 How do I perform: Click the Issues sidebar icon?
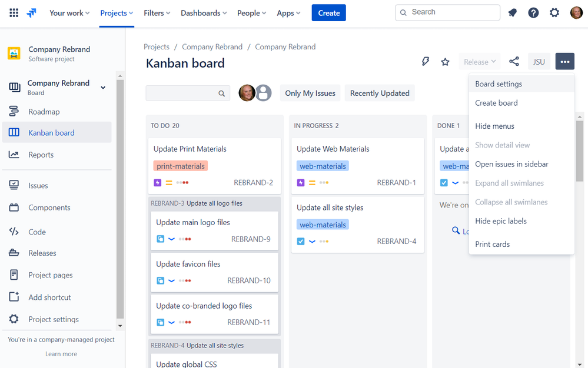tap(14, 185)
